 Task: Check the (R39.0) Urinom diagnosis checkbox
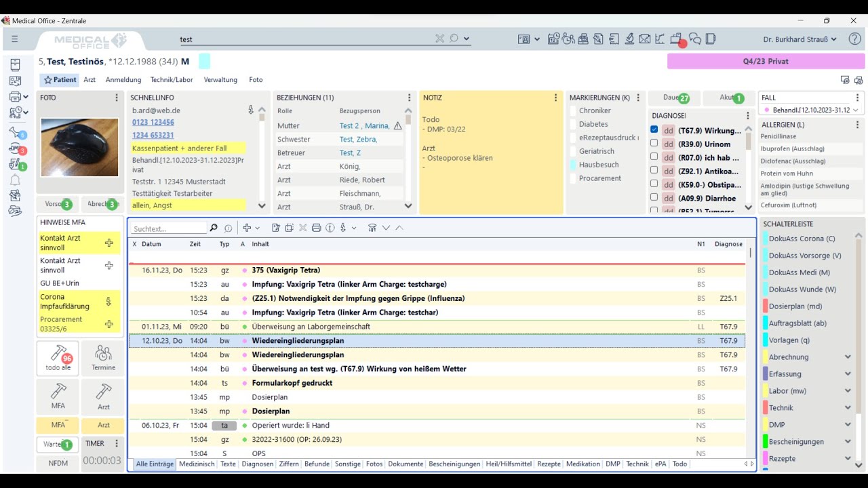[x=654, y=143]
